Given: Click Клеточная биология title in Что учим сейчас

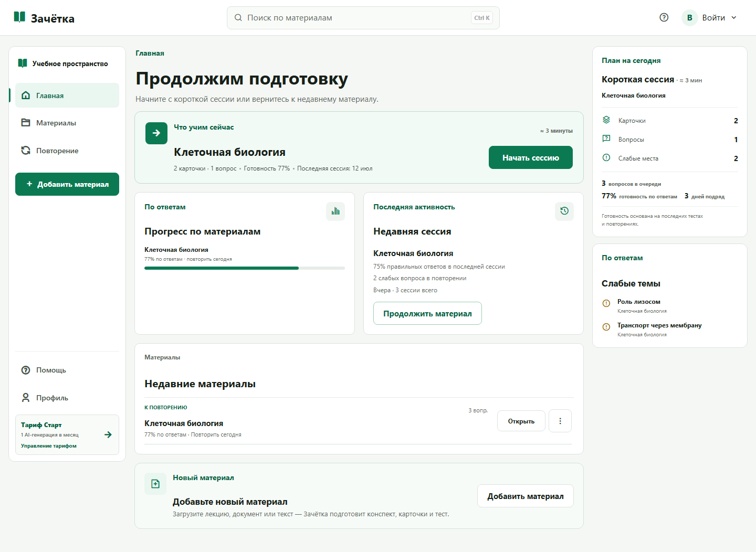Looking at the screenshot, I should point(229,152).
